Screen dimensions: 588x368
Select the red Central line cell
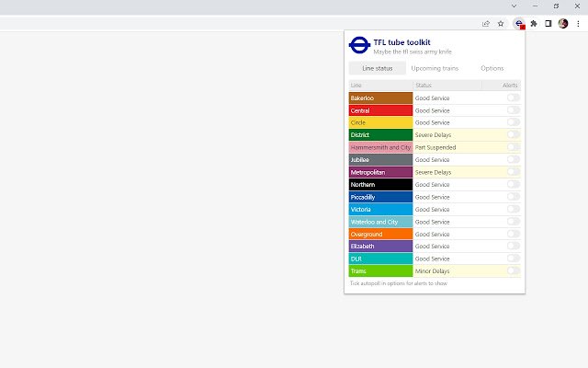coord(380,110)
